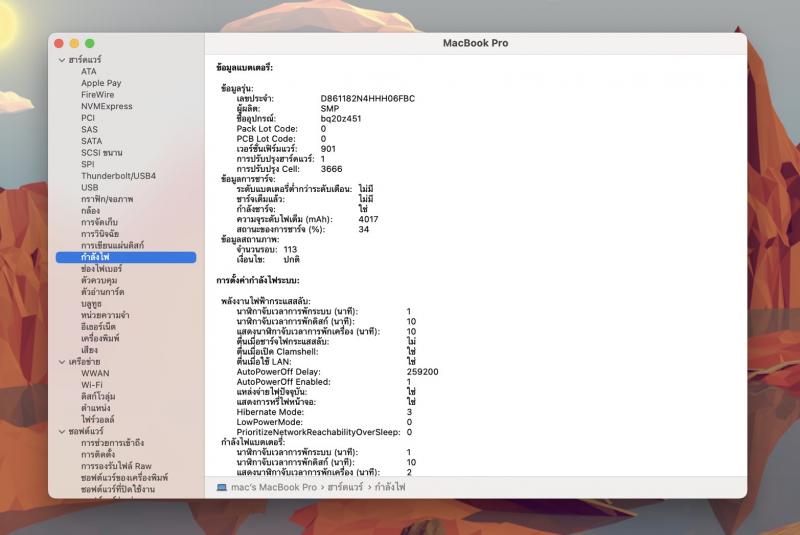Screen dimensions: 800x535
Task: Collapse the เครือข่าย section chevron
Action: 62,362
